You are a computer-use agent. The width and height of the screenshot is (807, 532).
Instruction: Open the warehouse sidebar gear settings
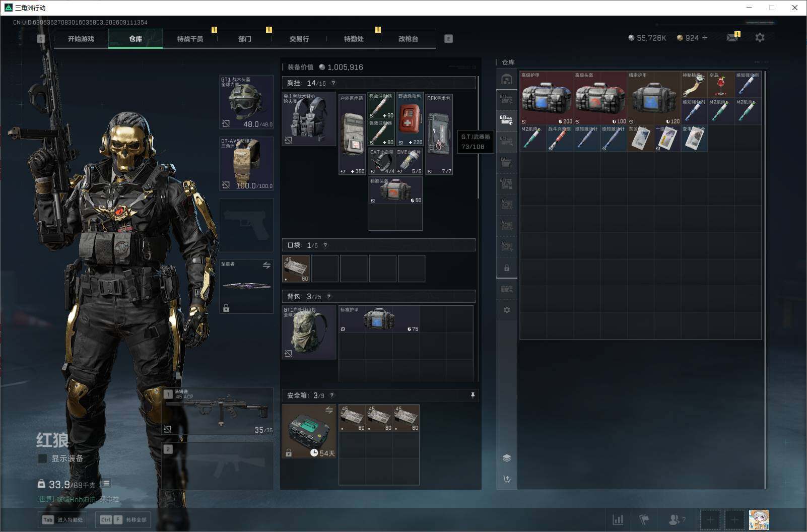[507, 310]
